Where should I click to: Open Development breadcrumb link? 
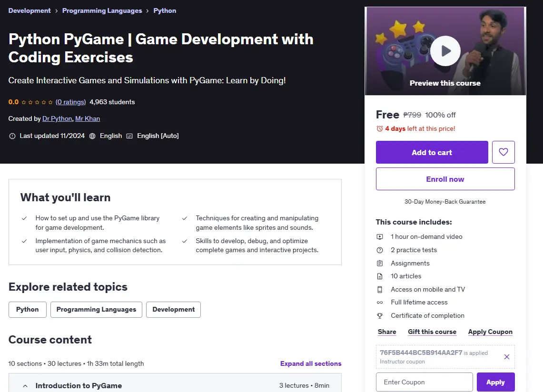tap(30, 11)
